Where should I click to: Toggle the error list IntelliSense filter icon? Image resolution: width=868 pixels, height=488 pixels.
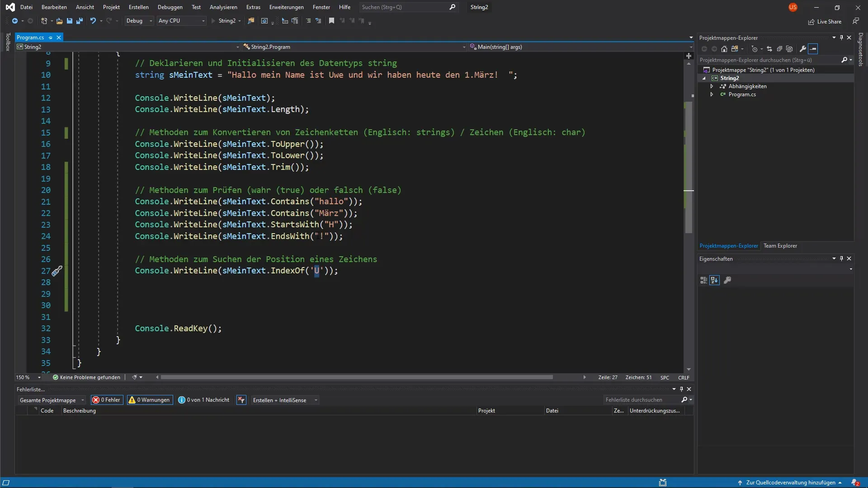(x=241, y=400)
